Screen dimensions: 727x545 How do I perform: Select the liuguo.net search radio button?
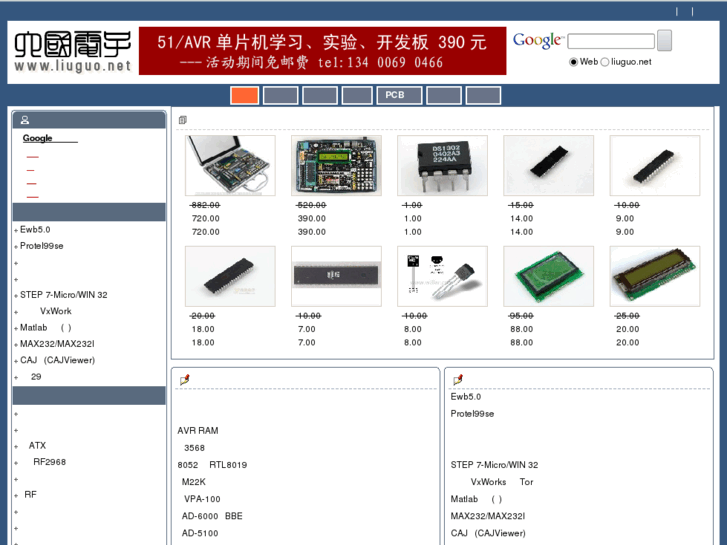click(605, 62)
